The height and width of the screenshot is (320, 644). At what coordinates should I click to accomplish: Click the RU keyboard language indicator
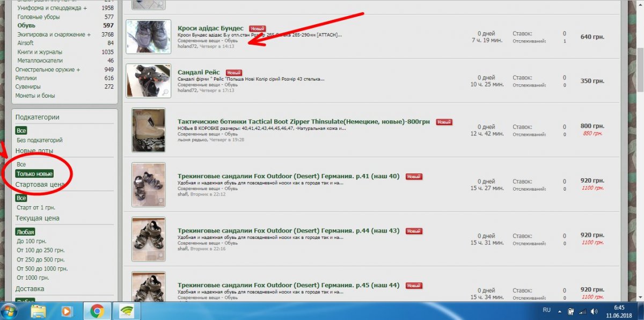(547, 310)
